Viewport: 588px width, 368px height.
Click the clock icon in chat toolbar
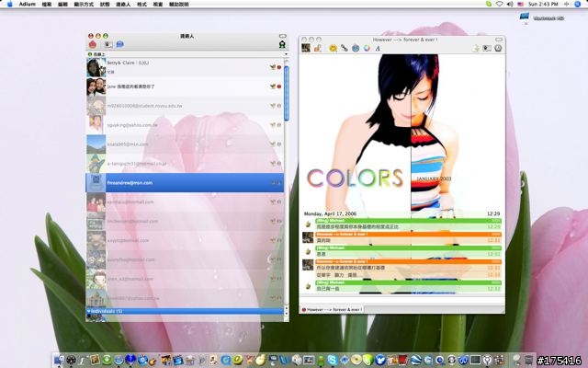point(498,48)
